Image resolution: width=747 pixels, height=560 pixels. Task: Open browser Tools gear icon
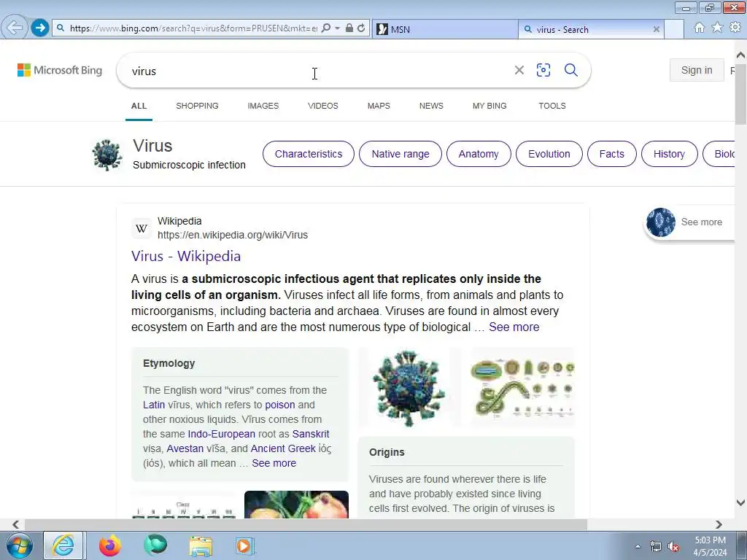coord(735,28)
